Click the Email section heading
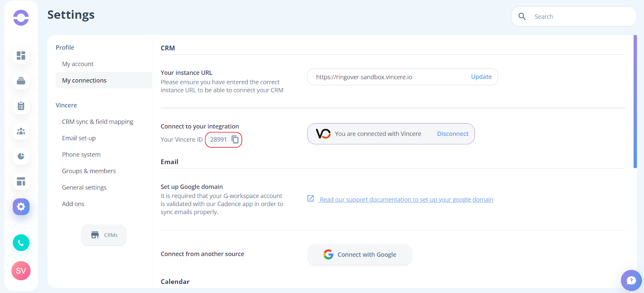 [x=169, y=162]
